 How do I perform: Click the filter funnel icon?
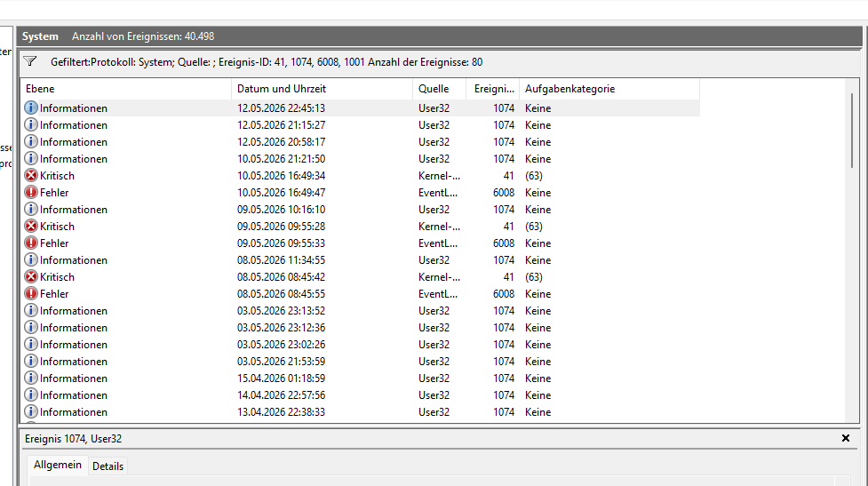[x=30, y=61]
